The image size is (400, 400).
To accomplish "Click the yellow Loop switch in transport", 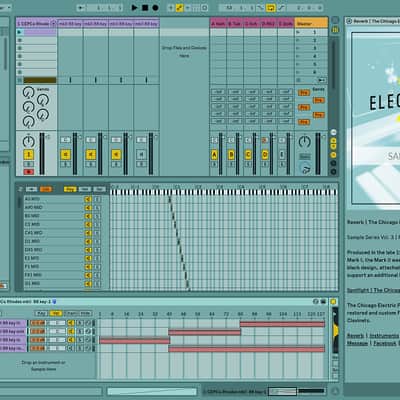I will 271,7.
